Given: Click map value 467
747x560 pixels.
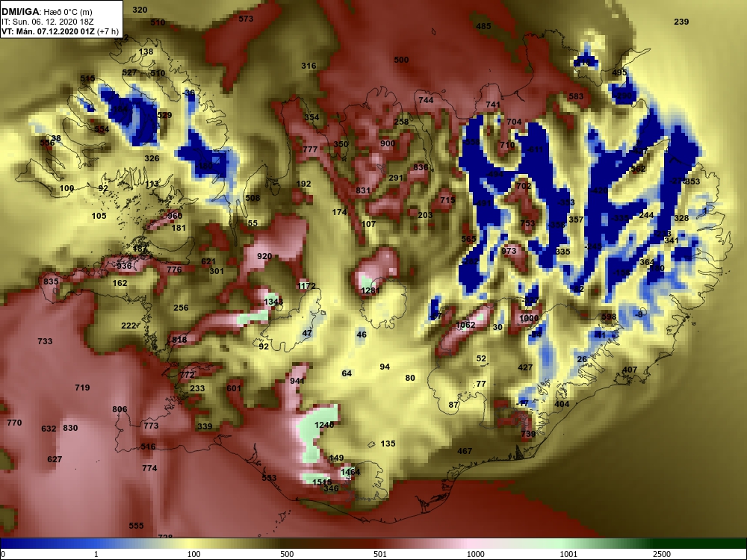Looking at the screenshot, I should (465, 451).
